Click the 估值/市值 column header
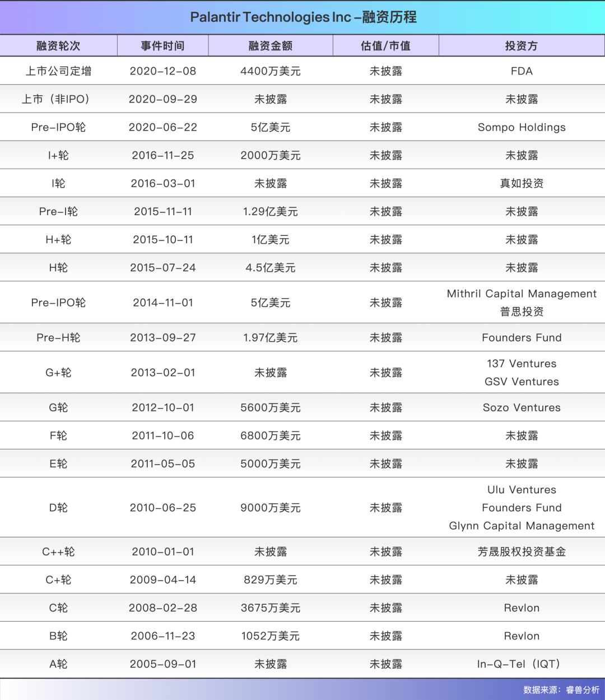605x700 pixels. point(386,46)
